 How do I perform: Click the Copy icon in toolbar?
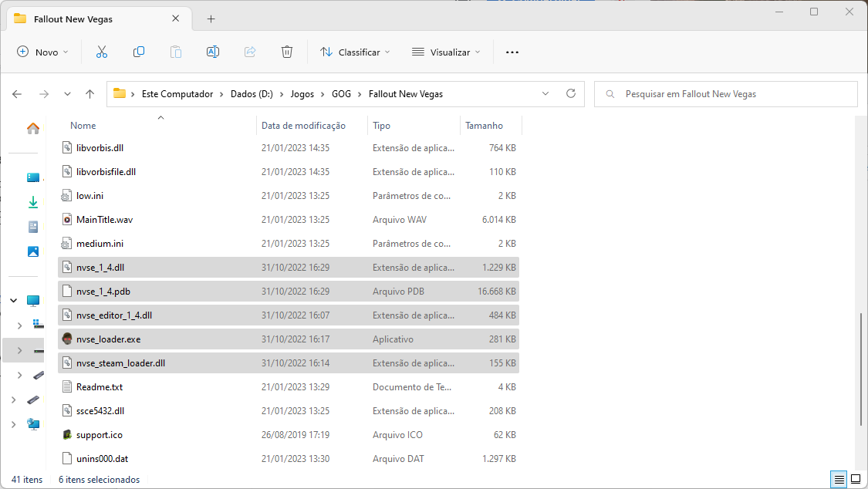tap(139, 52)
